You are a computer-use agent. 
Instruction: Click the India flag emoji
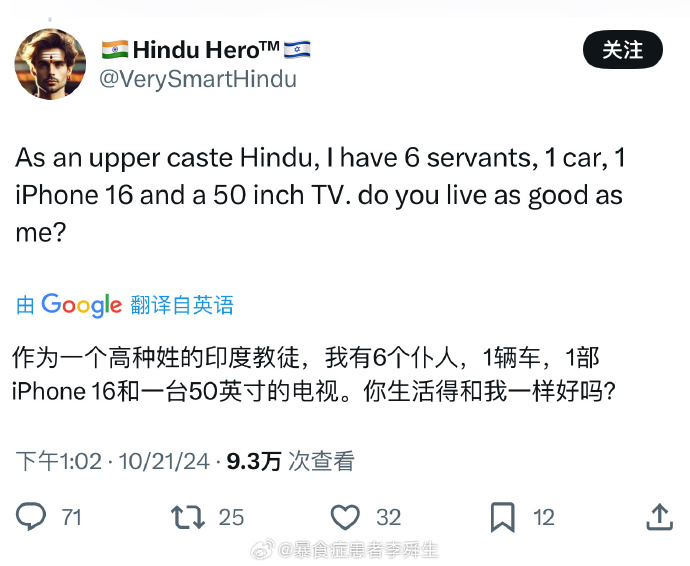click(115, 50)
